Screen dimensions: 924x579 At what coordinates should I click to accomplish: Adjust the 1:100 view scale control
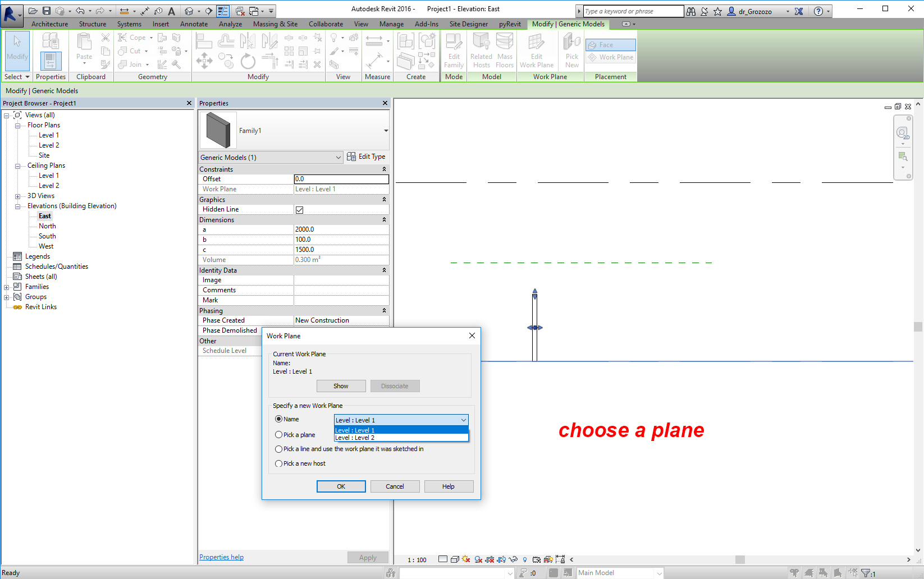pos(417,559)
